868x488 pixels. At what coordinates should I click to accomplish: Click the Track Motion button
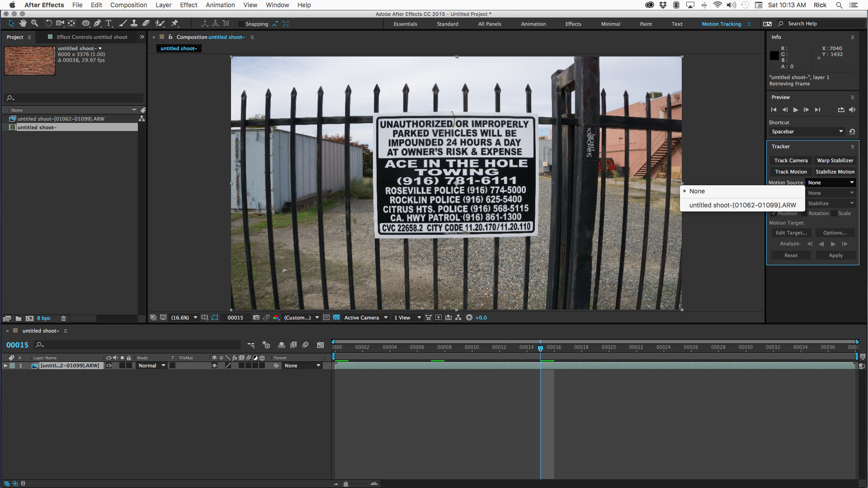click(791, 172)
